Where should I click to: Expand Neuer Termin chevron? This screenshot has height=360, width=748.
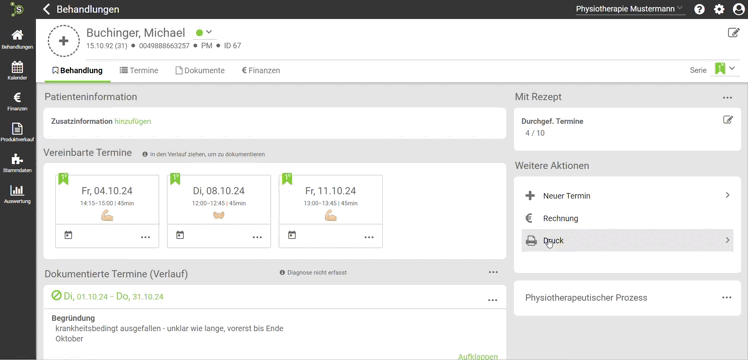point(727,195)
